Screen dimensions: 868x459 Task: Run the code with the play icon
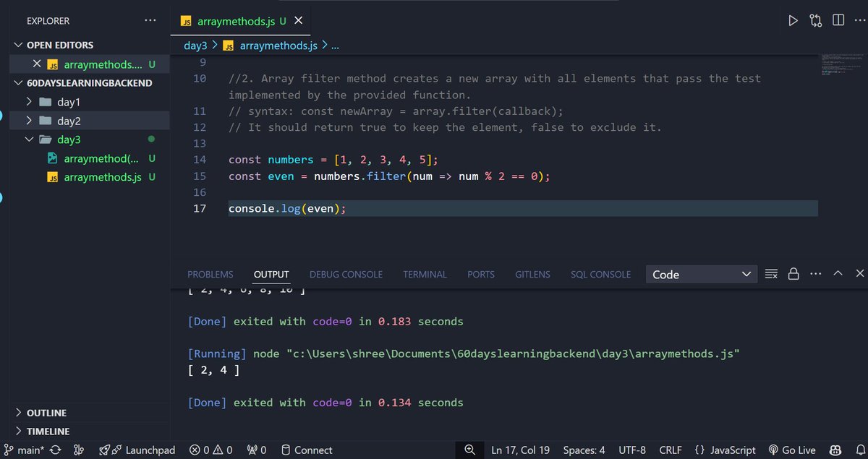(x=793, y=21)
